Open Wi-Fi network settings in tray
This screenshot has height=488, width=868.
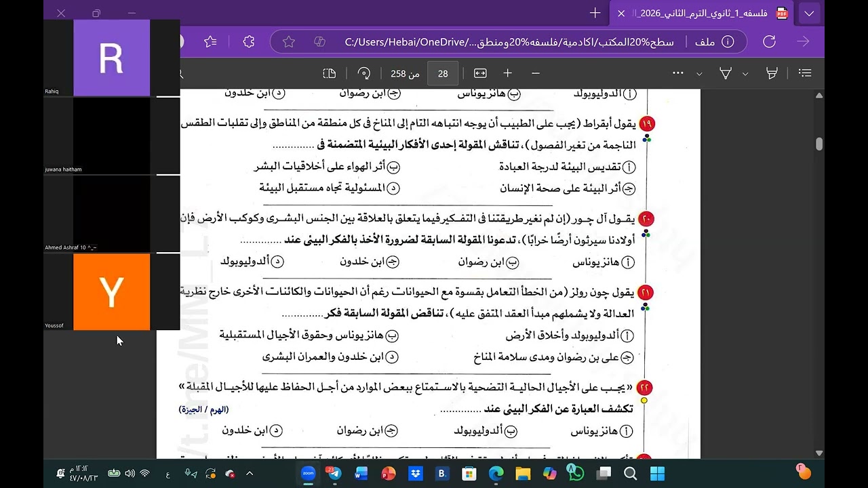tap(145, 473)
